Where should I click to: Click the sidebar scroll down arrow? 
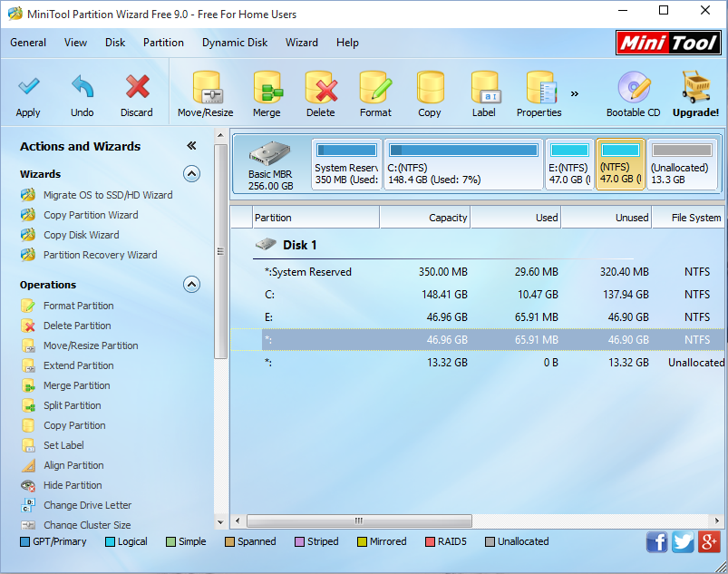click(220, 522)
